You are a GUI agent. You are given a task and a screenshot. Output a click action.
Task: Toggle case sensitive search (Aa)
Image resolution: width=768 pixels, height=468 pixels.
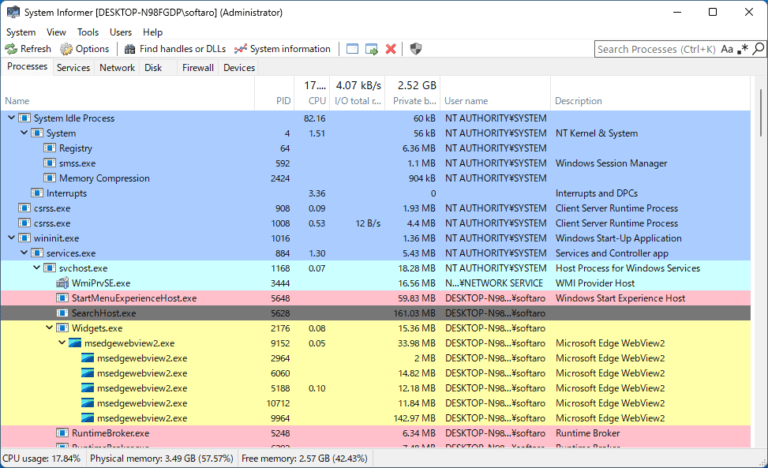click(727, 49)
